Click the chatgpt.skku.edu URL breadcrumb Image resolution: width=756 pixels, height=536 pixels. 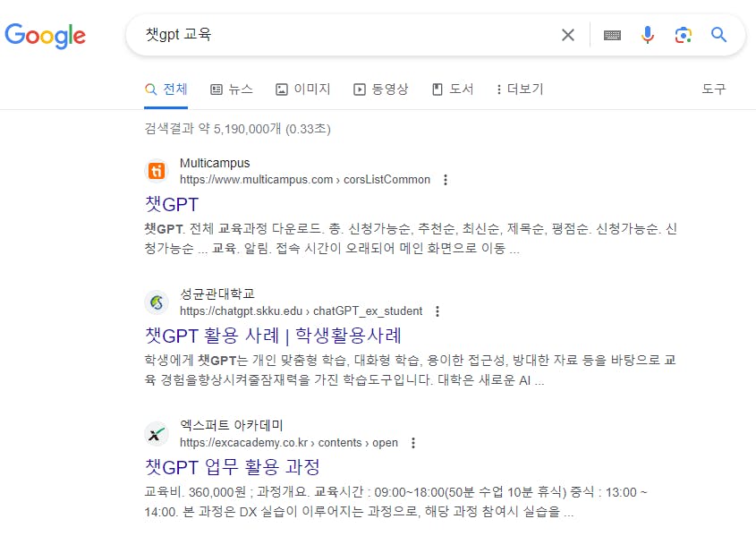[301, 311]
